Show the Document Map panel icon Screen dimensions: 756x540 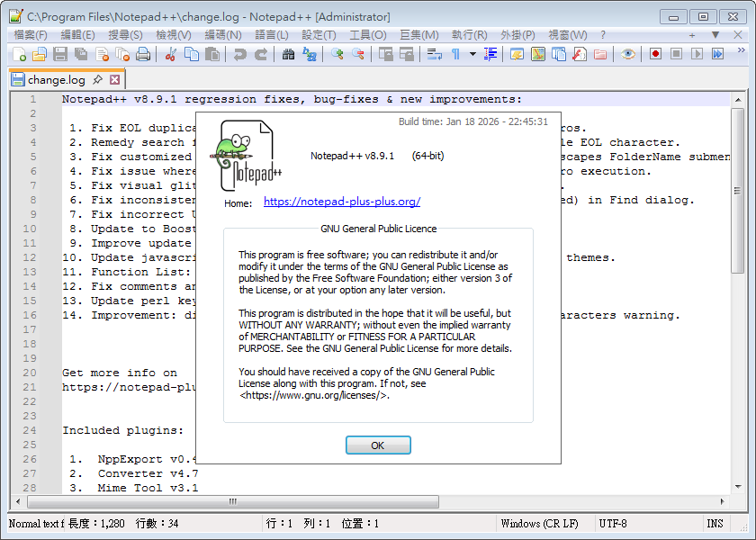[538, 54]
